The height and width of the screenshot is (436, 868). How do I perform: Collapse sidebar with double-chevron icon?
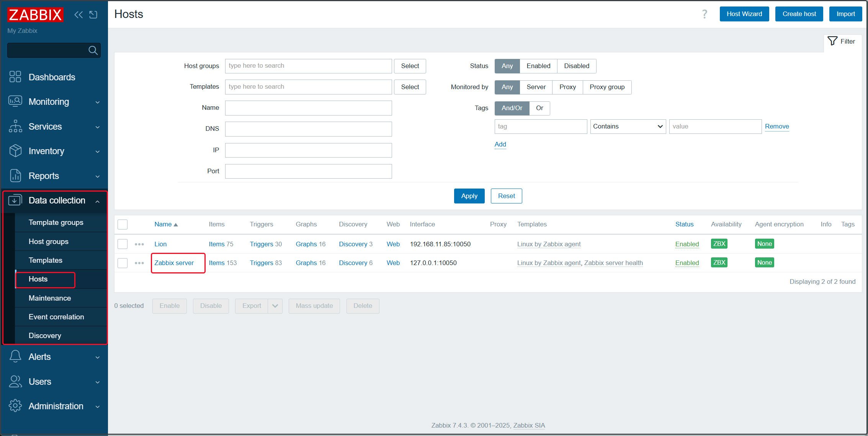pos(78,15)
